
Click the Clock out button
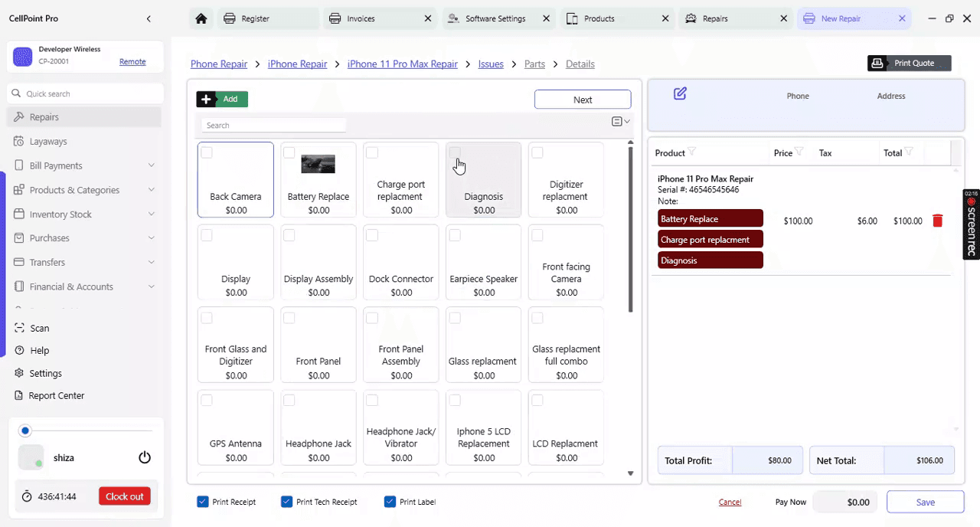125,496
